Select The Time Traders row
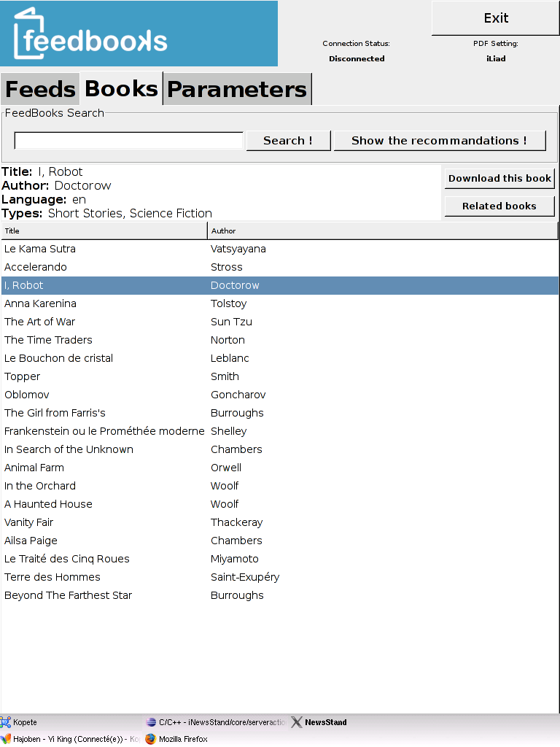 click(279, 340)
